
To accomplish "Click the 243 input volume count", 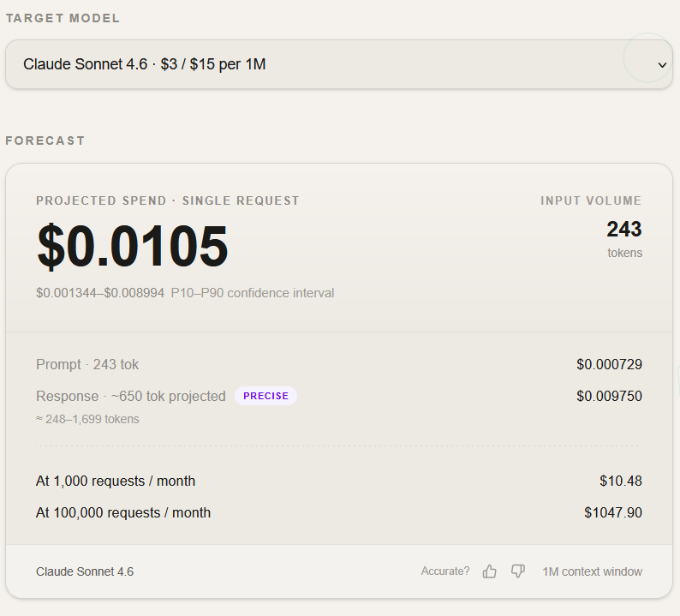I will (623, 229).
